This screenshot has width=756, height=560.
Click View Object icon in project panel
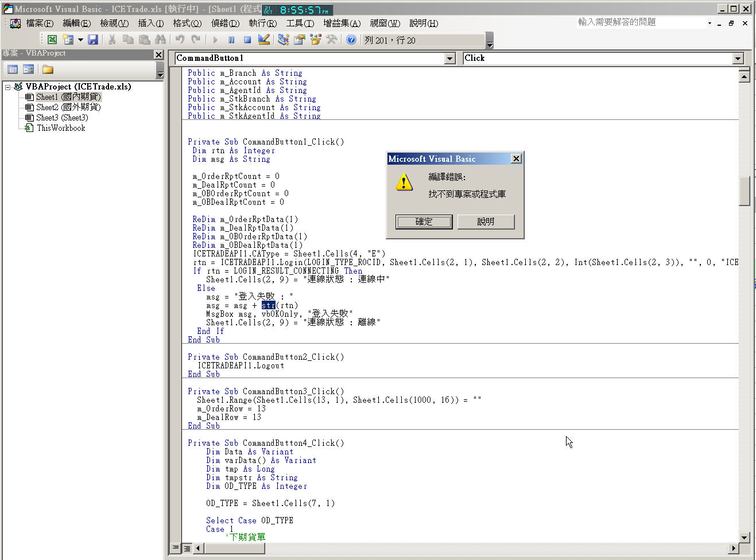pos(28,69)
